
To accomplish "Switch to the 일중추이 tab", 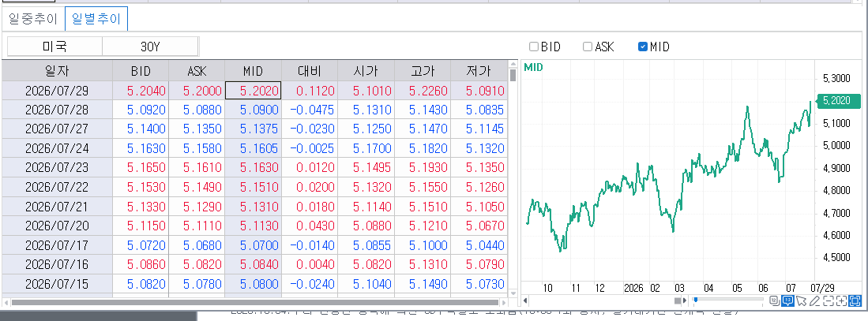I will (x=33, y=19).
